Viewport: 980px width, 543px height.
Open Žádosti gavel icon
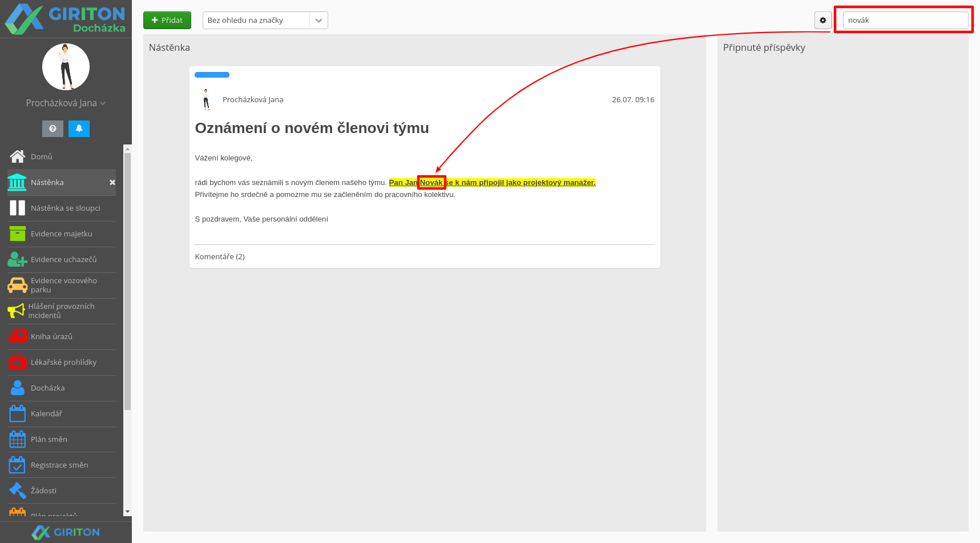(17, 490)
